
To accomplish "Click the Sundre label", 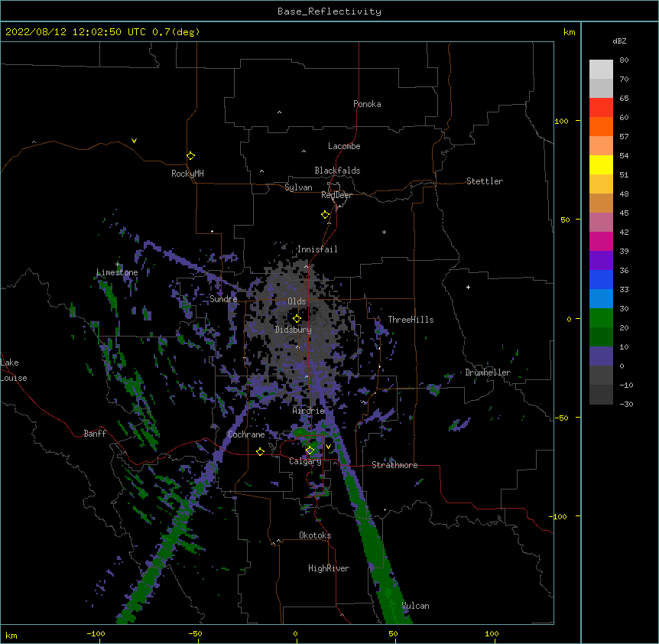I will click(223, 299).
